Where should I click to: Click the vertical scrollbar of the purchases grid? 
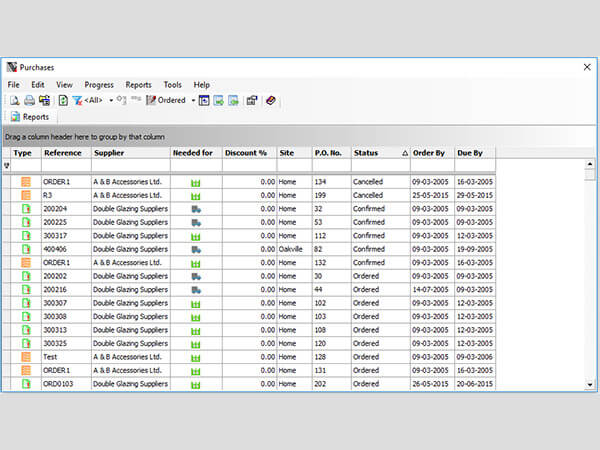(x=590, y=280)
